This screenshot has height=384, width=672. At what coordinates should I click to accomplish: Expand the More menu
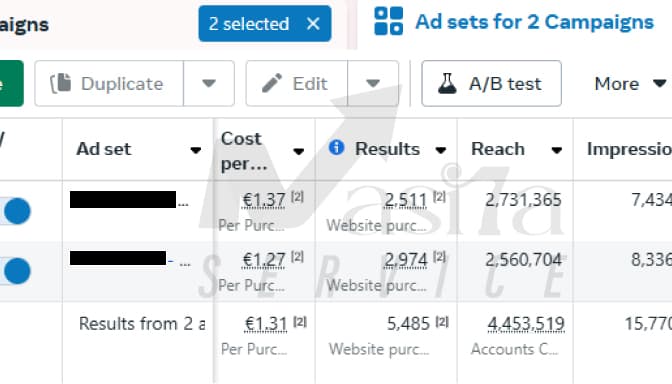point(630,84)
